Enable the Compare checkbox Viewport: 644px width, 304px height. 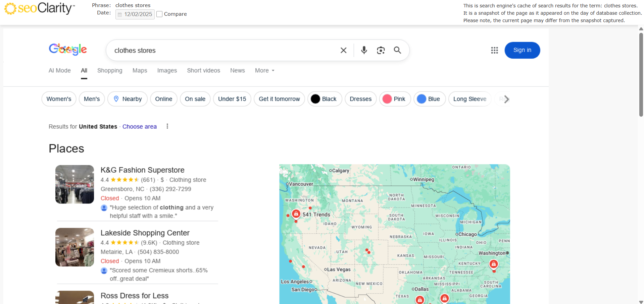[160, 14]
